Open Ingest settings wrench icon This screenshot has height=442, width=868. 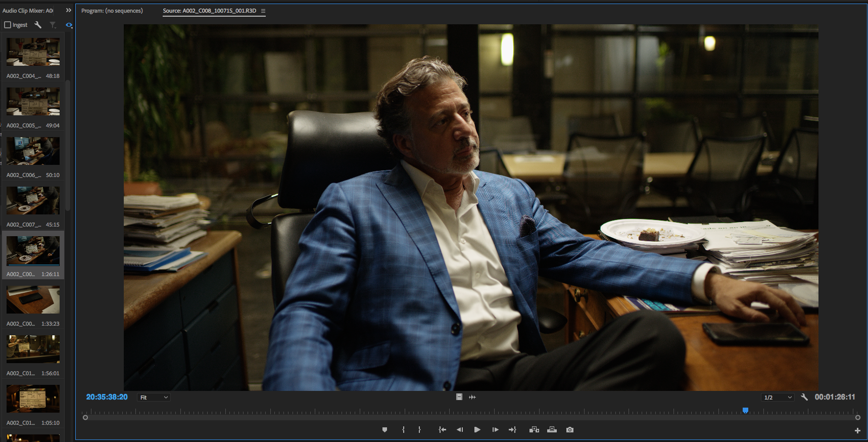pos(38,25)
